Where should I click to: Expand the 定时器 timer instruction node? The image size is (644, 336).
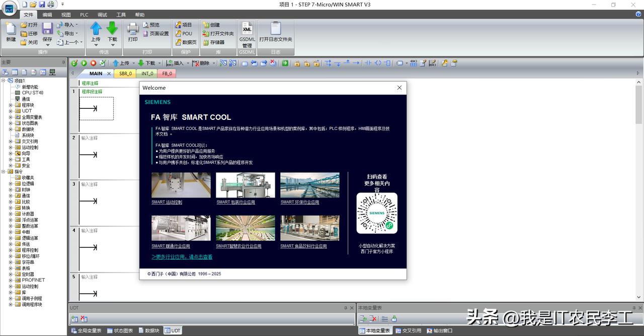pyautogui.click(x=11, y=275)
